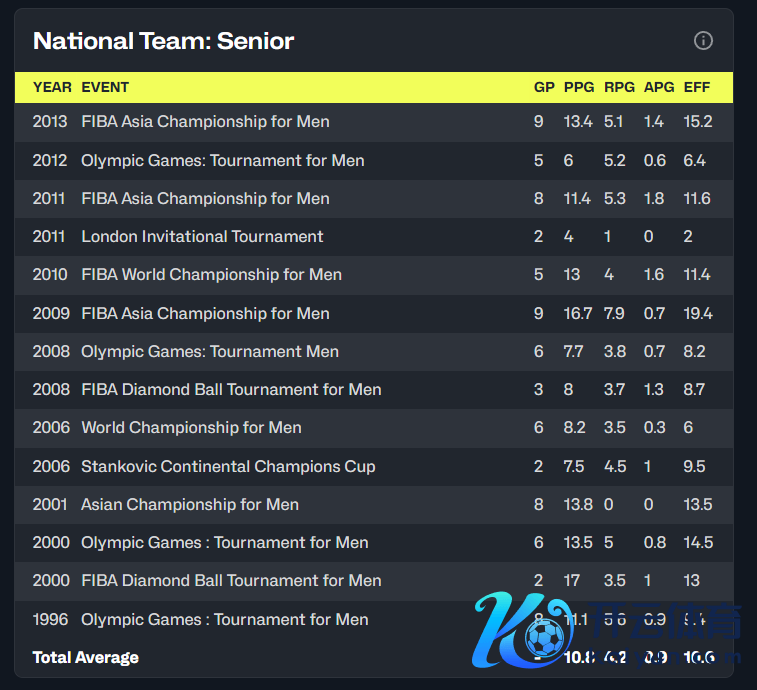The width and height of the screenshot is (757, 690).
Task: Select 2006 World Championship for Men
Action: click(191, 428)
